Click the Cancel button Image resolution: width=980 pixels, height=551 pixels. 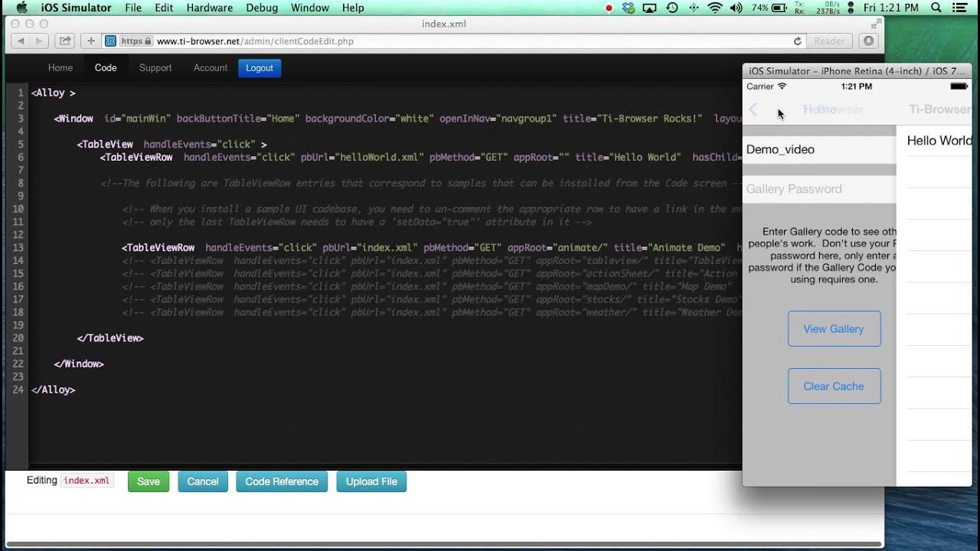point(203,481)
